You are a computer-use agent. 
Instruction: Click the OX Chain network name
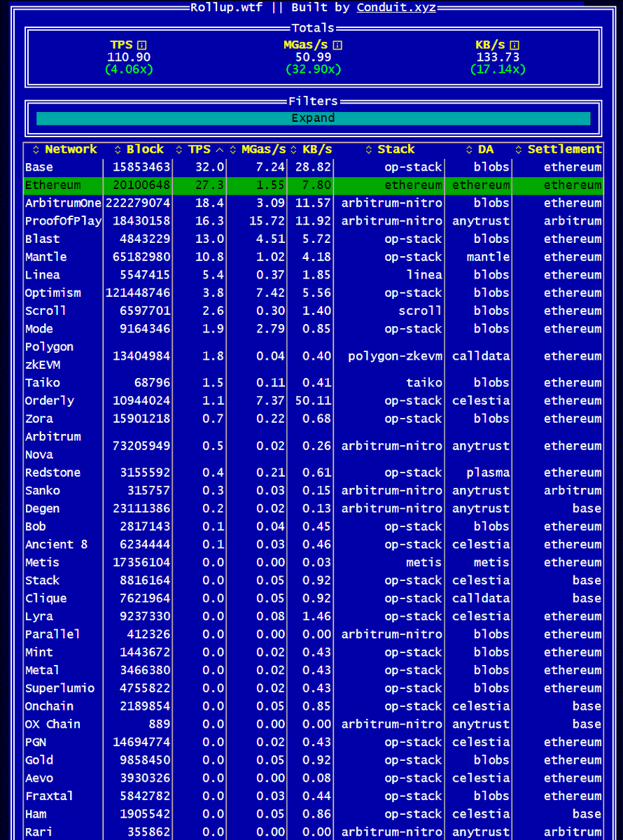coord(52,724)
